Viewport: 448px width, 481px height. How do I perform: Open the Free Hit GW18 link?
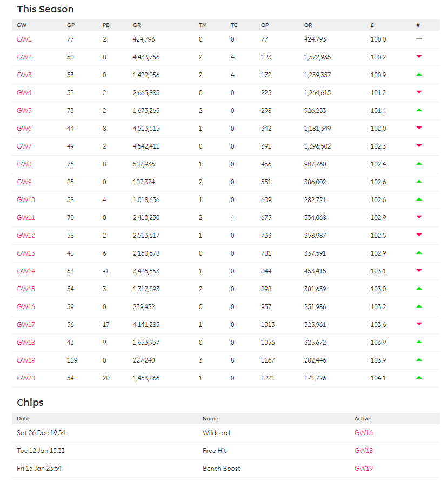(363, 450)
